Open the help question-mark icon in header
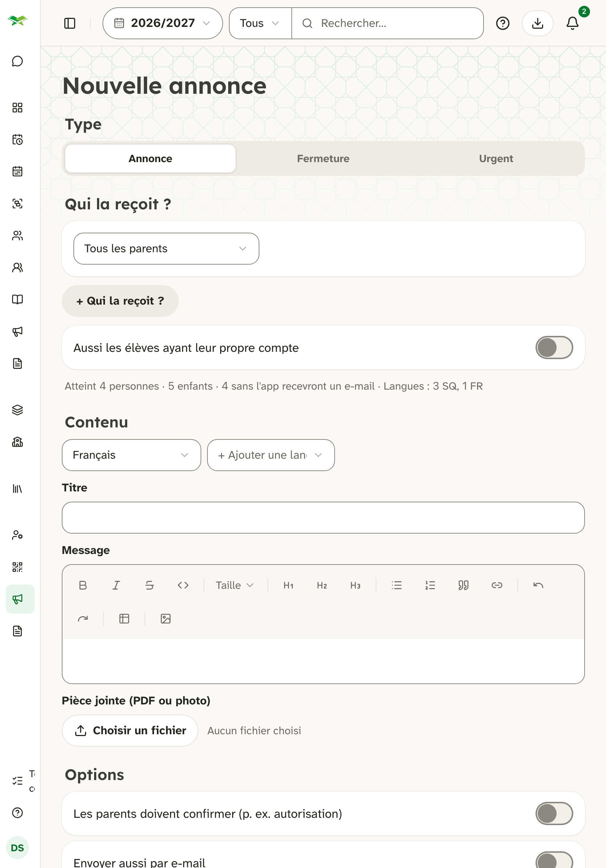 click(x=502, y=23)
